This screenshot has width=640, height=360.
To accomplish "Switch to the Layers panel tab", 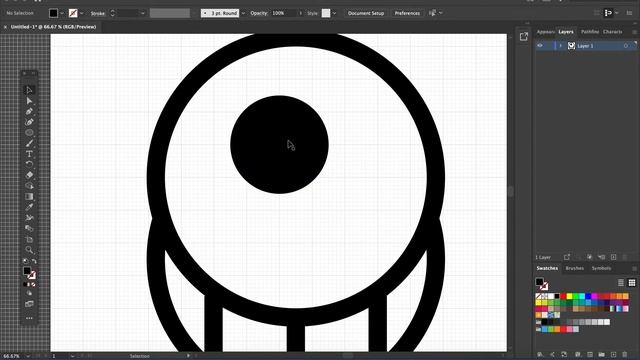I will pos(566,32).
